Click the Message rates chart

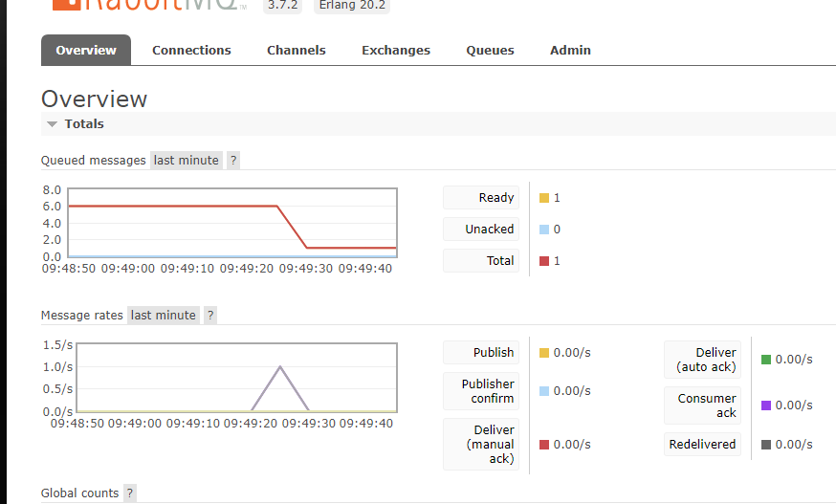[236, 378]
